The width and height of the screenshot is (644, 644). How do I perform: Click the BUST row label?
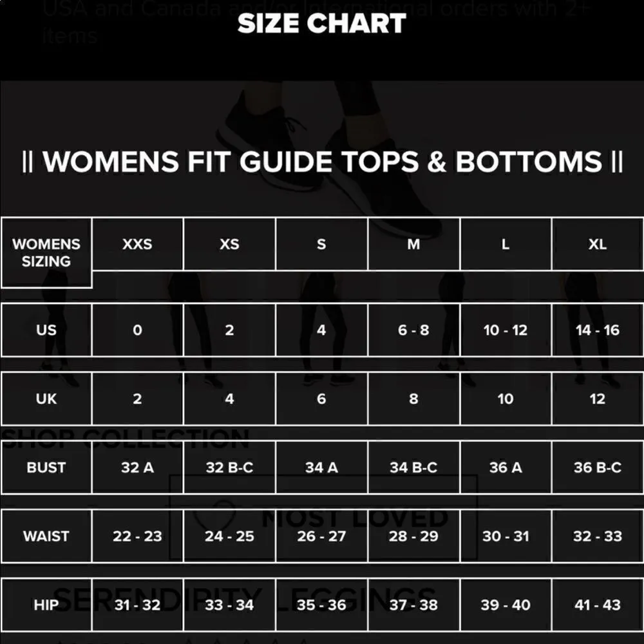(x=46, y=468)
